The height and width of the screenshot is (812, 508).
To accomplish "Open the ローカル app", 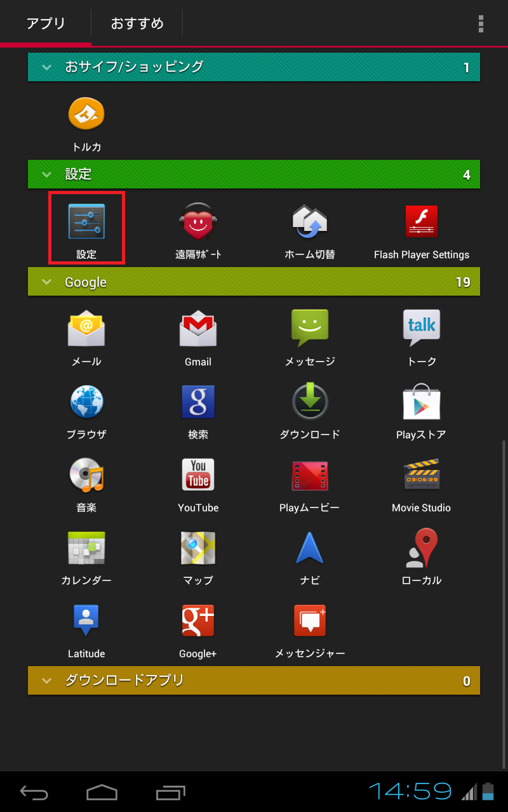I will click(x=422, y=556).
